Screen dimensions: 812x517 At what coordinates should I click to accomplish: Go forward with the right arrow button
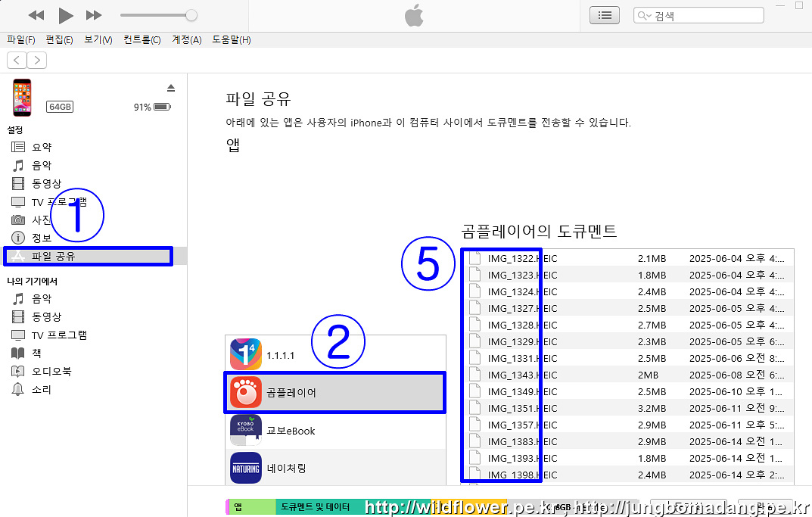coord(37,60)
